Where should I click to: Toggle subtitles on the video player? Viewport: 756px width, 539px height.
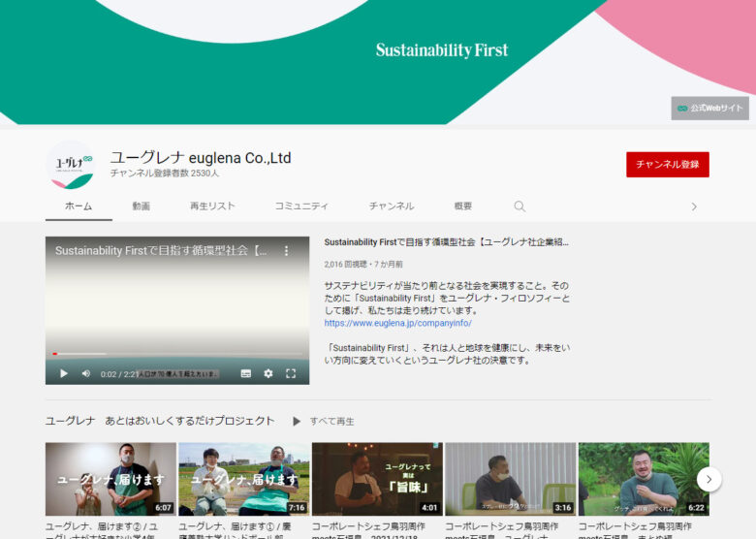246,373
